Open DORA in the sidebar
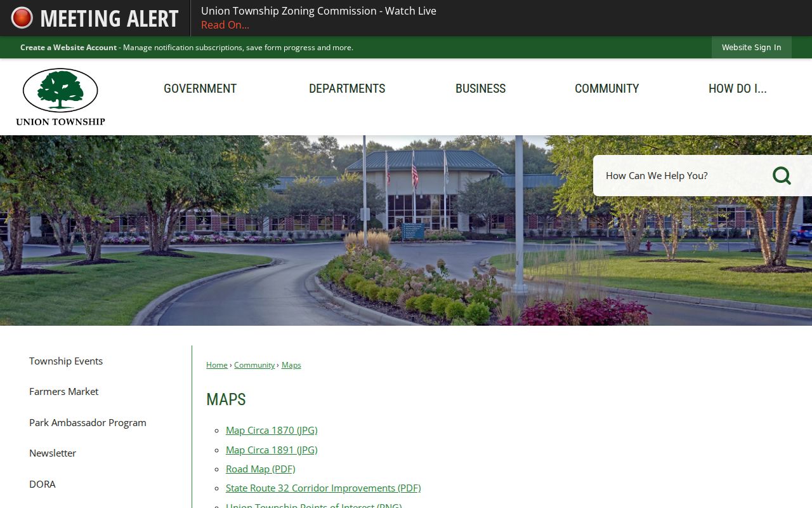This screenshot has height=508, width=812. click(43, 485)
